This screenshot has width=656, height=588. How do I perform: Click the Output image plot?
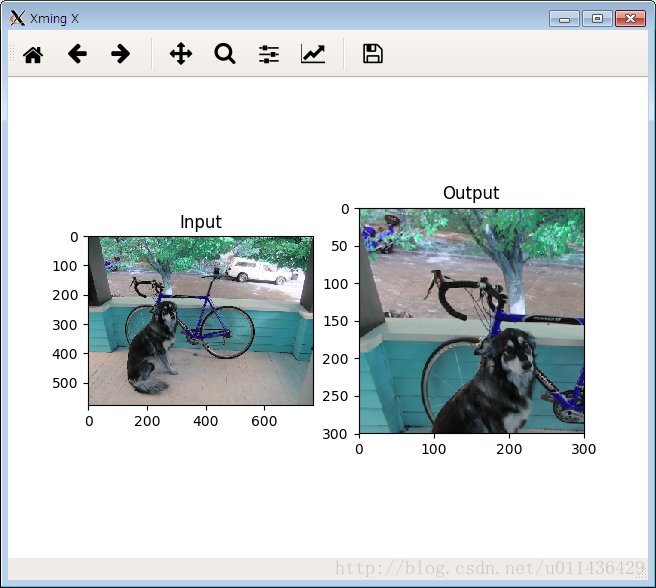(x=472, y=321)
